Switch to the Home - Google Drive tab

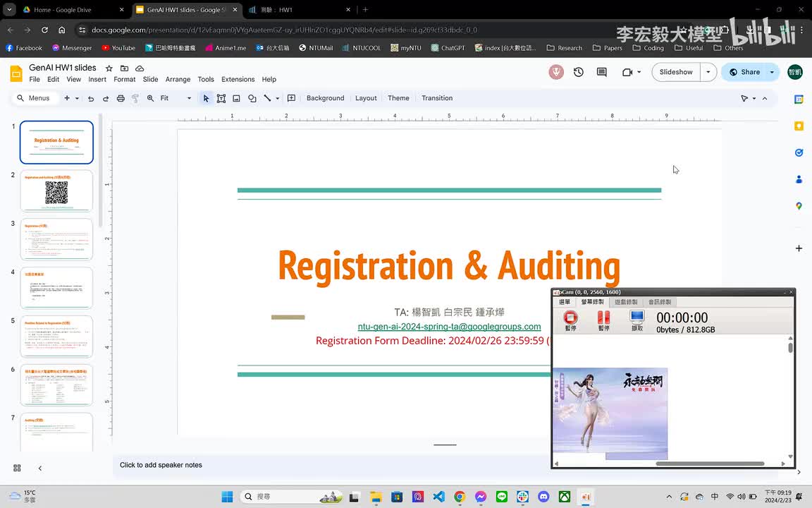tap(73, 10)
